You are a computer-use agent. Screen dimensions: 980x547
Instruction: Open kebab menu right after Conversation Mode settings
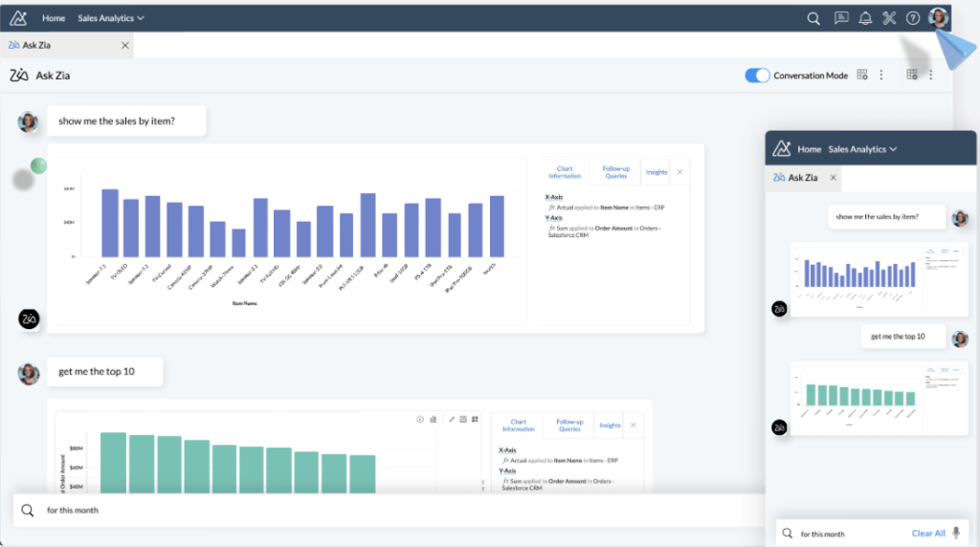881,75
